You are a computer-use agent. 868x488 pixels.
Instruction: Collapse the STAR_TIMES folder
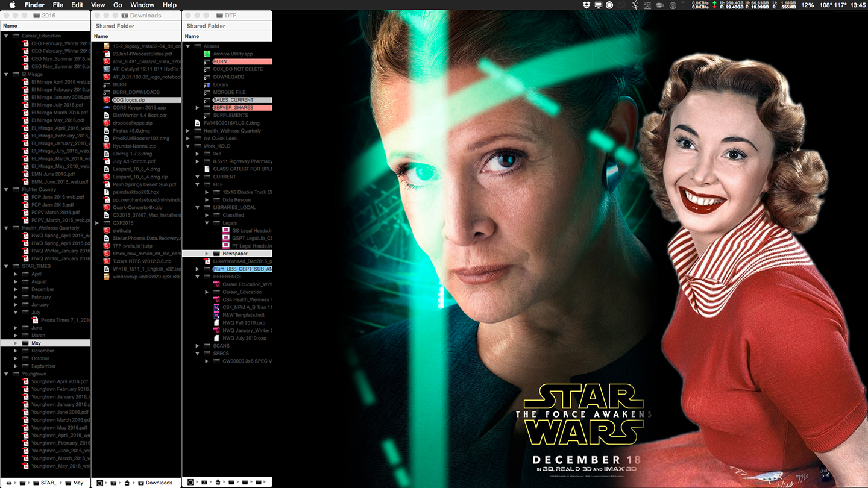point(7,266)
